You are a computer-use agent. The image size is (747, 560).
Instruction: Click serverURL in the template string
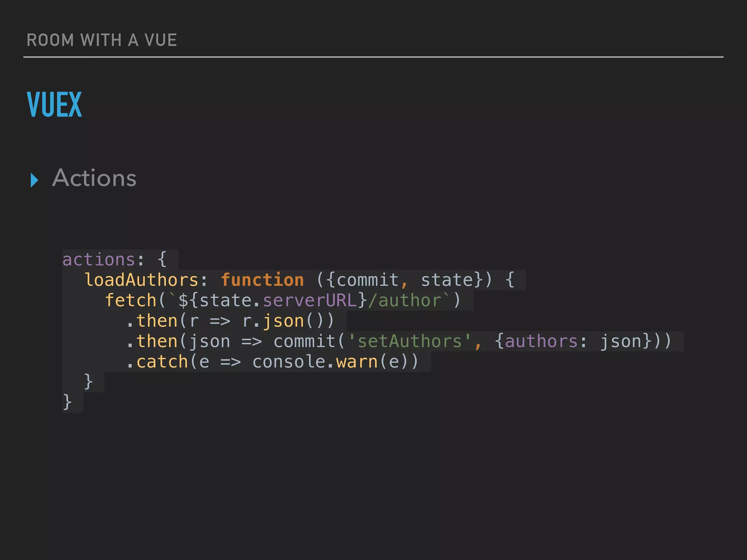click(x=309, y=300)
